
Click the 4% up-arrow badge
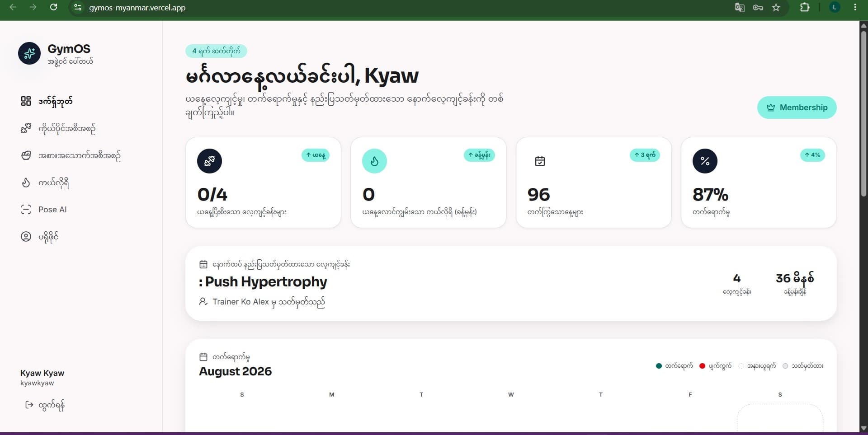812,155
